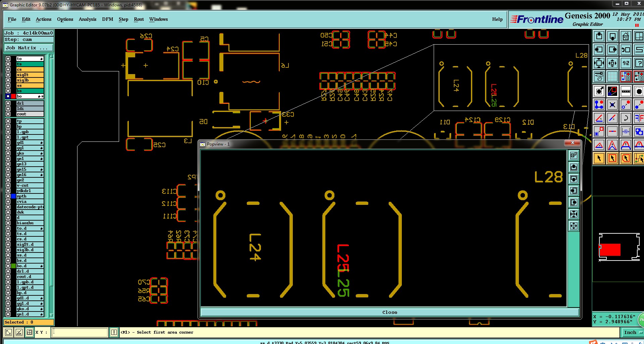
Task: Select the ruler measure tool icon
Action: pyautogui.click(x=626, y=91)
